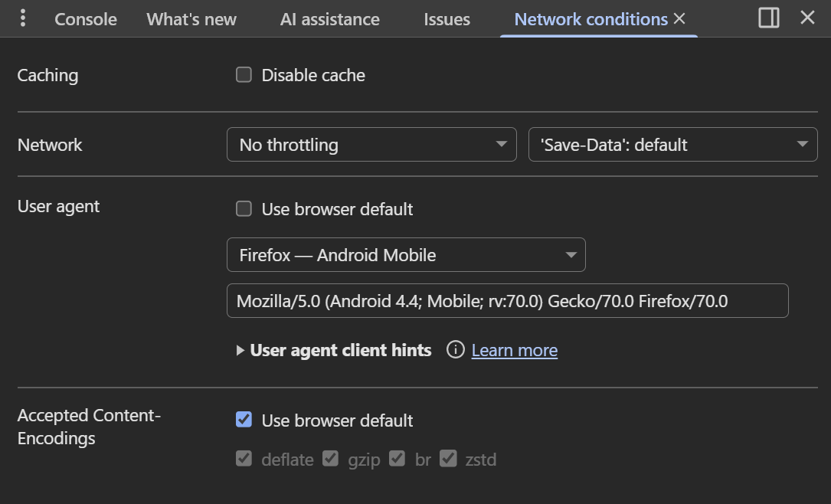Open the No throttling dropdown
Viewport: 831px width, 504px height.
click(371, 145)
